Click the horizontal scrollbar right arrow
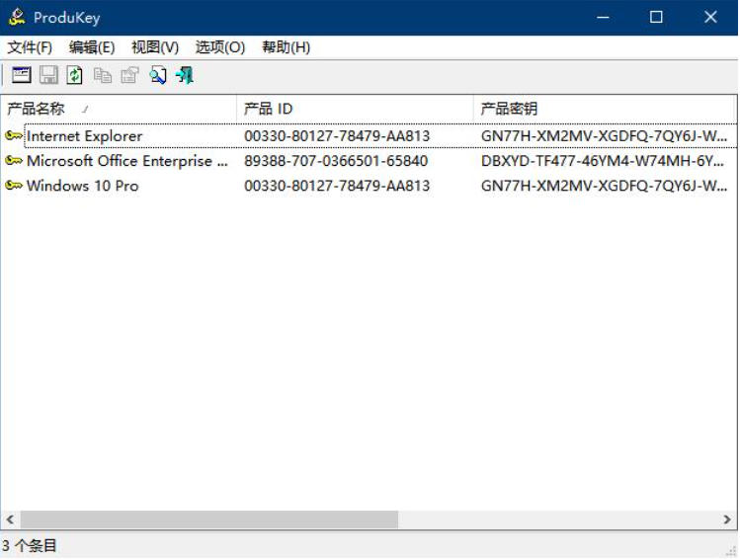 pyautogui.click(x=727, y=520)
